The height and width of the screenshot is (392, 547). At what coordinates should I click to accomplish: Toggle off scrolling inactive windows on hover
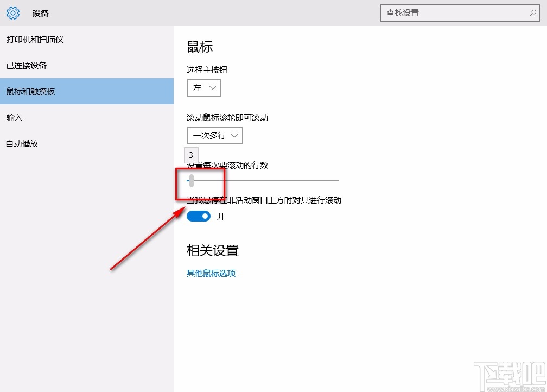tap(198, 216)
